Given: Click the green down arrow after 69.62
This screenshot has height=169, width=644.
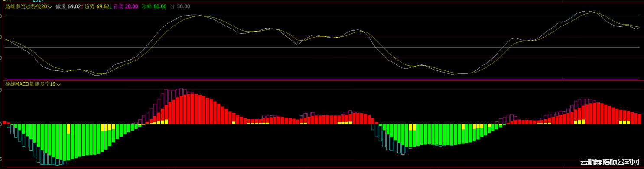Looking at the screenshot, I should click(x=110, y=7).
